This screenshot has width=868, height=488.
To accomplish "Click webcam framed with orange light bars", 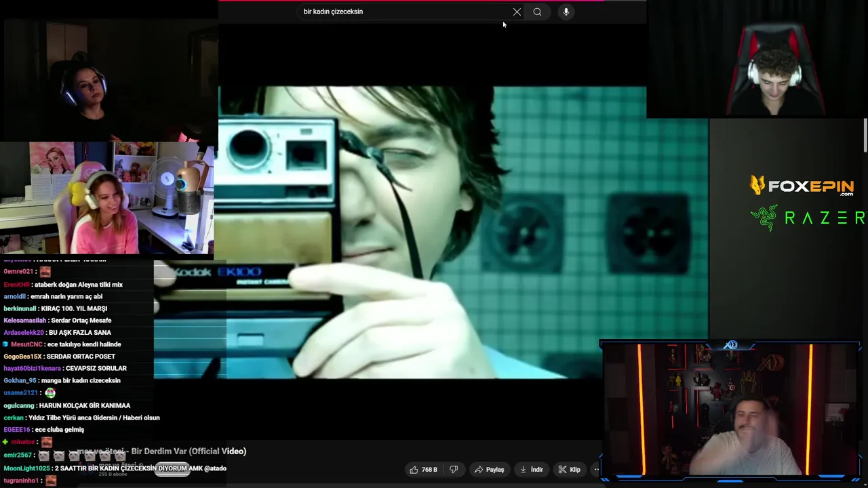I will coord(731,411).
